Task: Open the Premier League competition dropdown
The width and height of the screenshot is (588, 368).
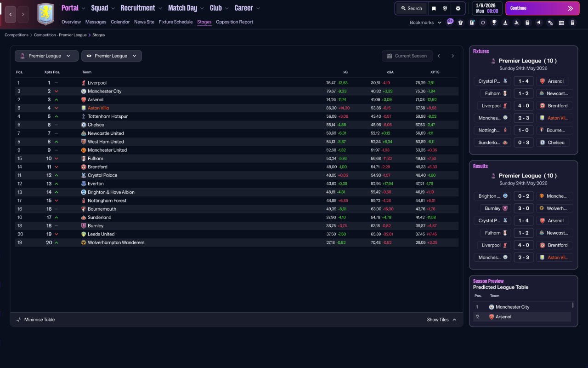Action: [46, 56]
